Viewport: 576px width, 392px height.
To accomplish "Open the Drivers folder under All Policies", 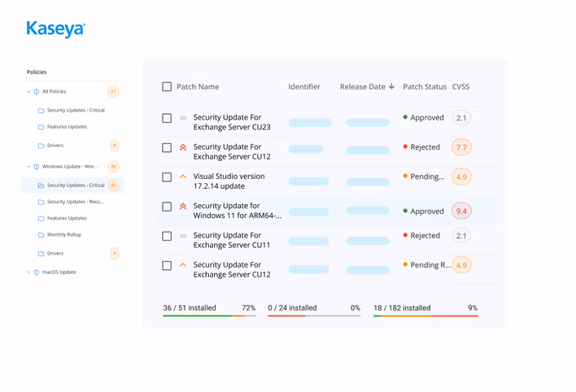I will click(x=55, y=146).
